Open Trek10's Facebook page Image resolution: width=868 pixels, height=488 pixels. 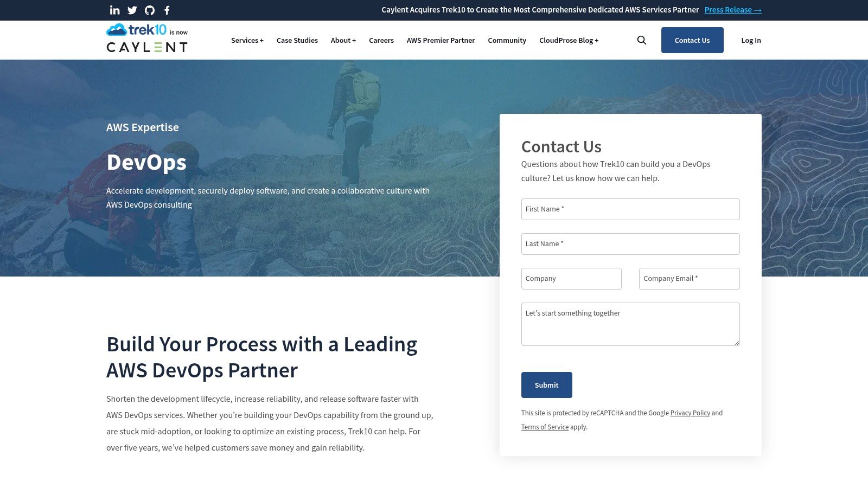point(167,10)
